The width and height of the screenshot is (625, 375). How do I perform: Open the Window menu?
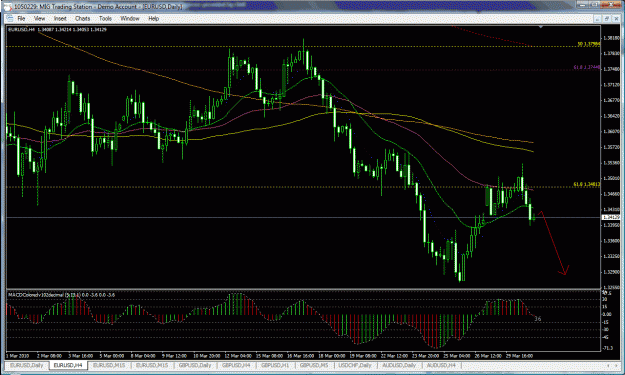click(x=130, y=18)
